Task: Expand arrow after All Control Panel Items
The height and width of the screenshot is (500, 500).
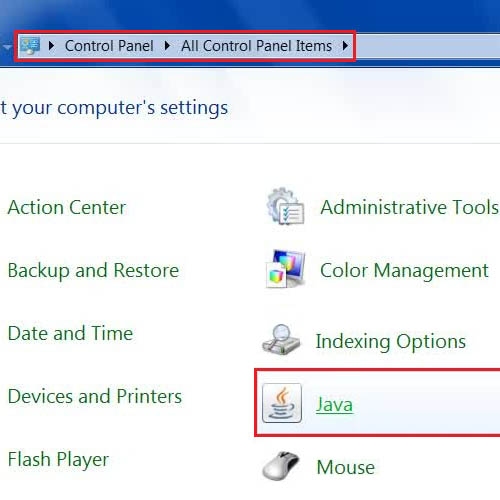Action: (x=345, y=46)
